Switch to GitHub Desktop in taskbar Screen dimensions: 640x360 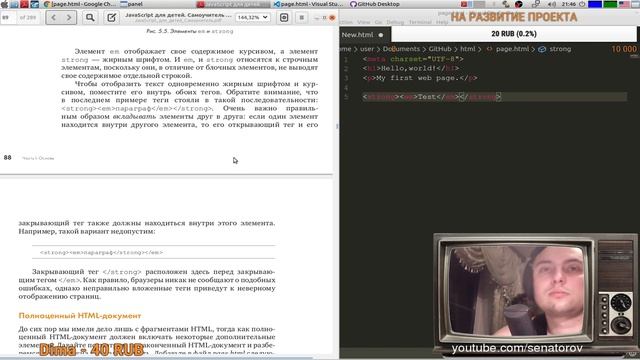pos(375,4)
